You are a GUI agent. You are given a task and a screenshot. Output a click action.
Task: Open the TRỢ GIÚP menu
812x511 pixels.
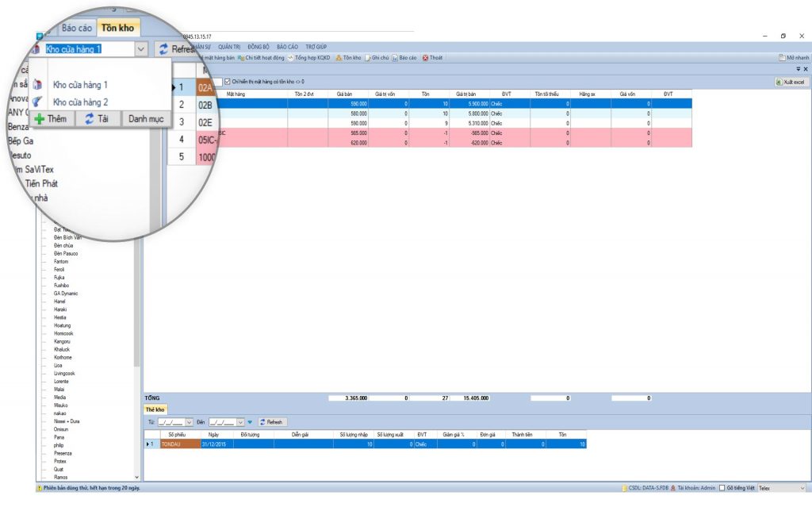(316, 47)
